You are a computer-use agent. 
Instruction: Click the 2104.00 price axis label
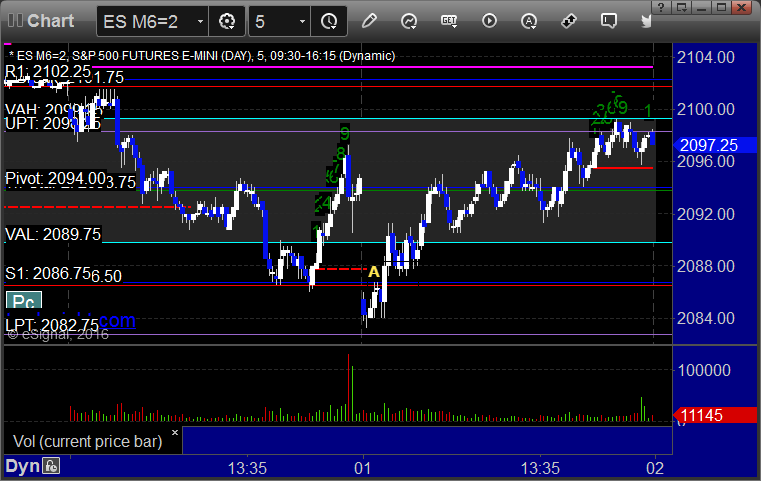click(706, 57)
